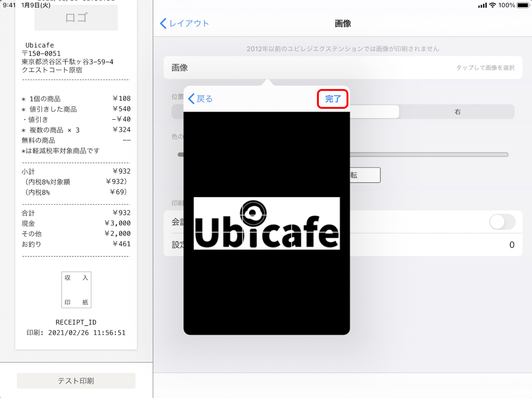Image resolution: width=532 pixels, height=398 pixels.
Task: Check the battery icon in status bar
Action: 523,5
